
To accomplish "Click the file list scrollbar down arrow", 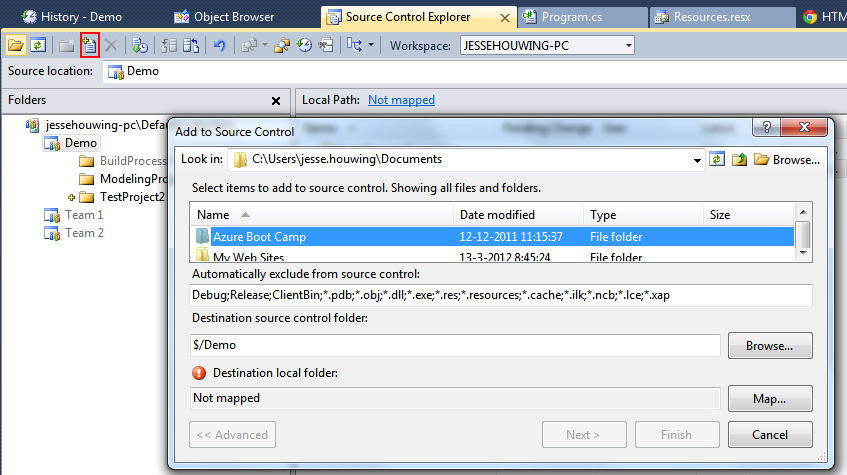I will pos(803,253).
